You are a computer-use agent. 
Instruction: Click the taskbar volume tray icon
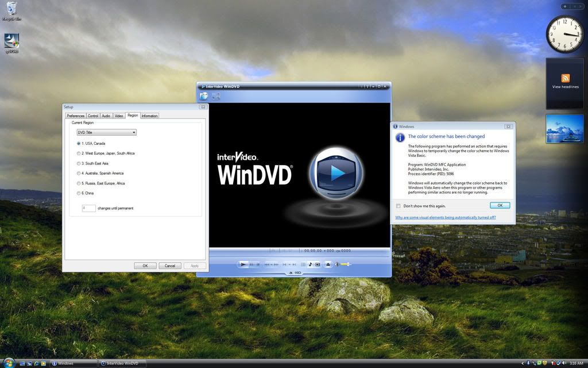[564, 363]
